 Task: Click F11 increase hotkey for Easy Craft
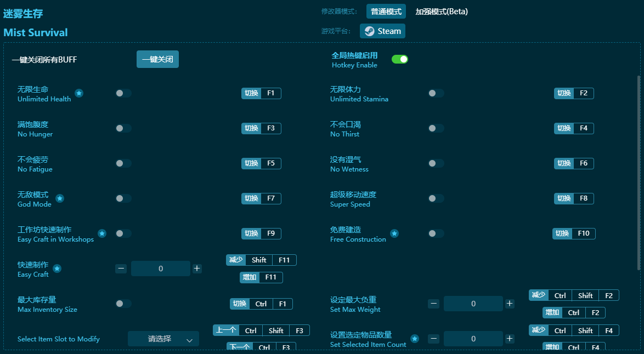[x=261, y=277]
